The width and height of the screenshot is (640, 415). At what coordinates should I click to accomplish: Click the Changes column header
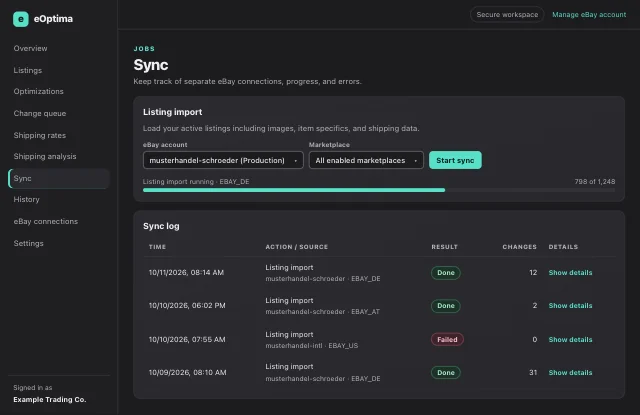[520, 247]
